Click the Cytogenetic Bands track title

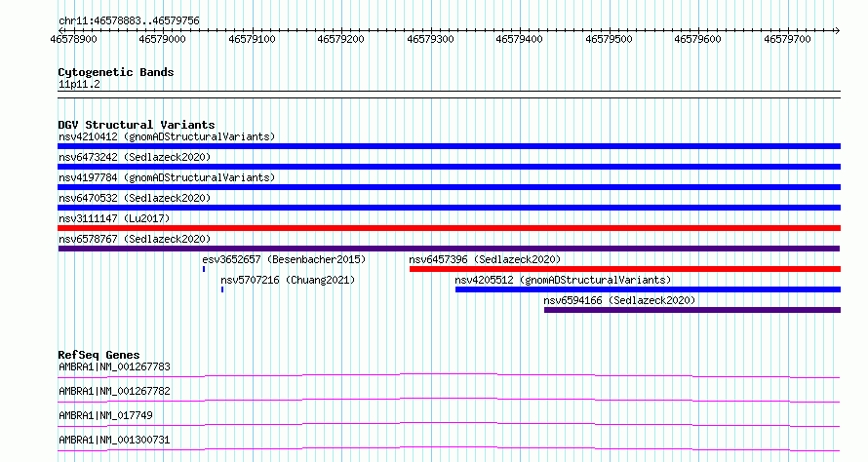(116, 72)
